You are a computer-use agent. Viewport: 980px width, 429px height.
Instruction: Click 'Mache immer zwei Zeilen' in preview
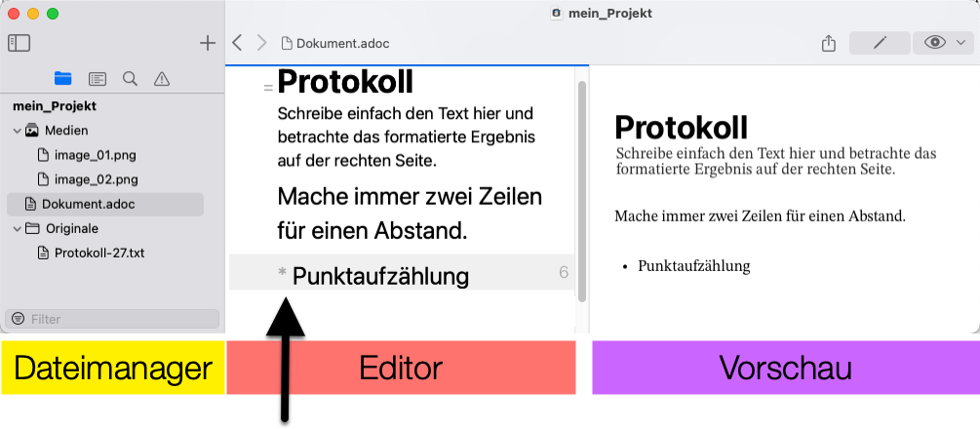click(x=761, y=217)
